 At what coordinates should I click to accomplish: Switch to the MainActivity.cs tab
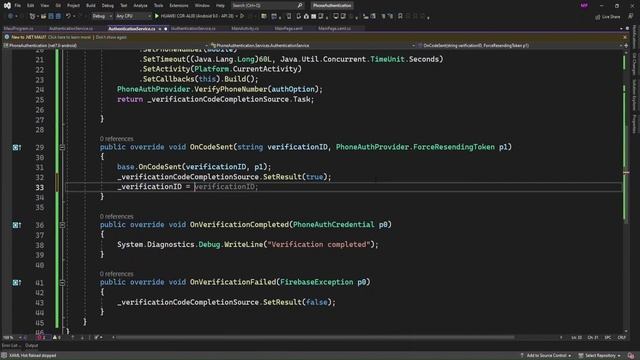tap(245, 29)
